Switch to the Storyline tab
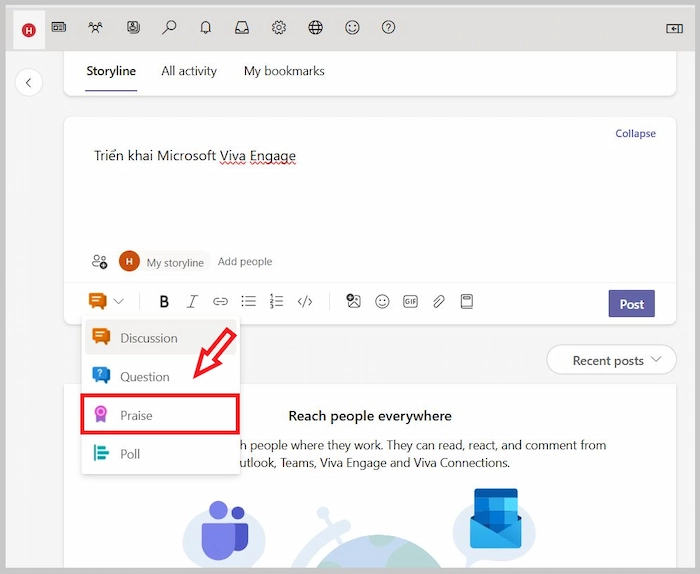 tap(111, 71)
